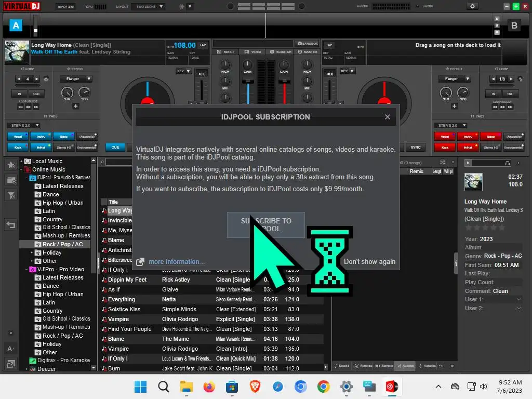The width and height of the screenshot is (532, 399).
Task: Open File Explorer from the taskbar
Action: coord(187,387)
